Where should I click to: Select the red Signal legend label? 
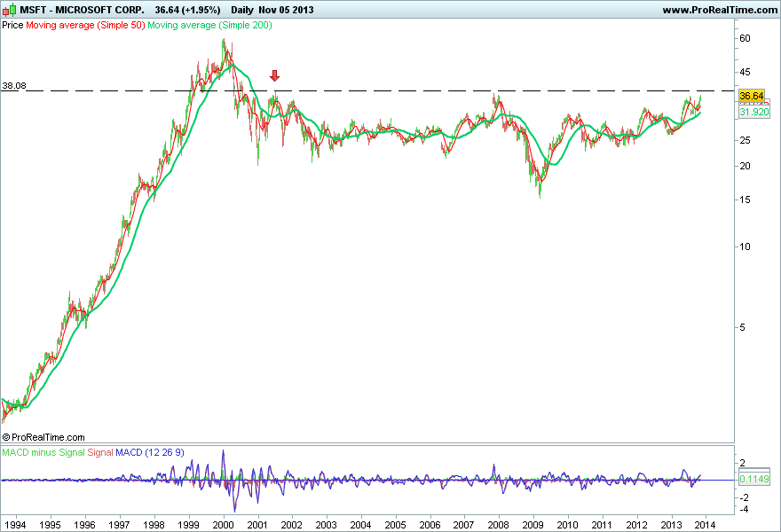tap(100, 452)
